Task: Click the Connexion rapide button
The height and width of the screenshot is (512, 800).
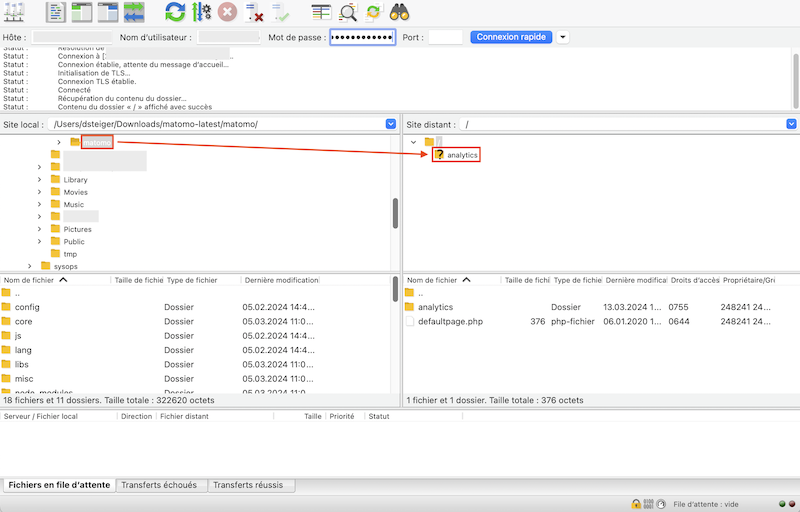Action: pos(511,37)
